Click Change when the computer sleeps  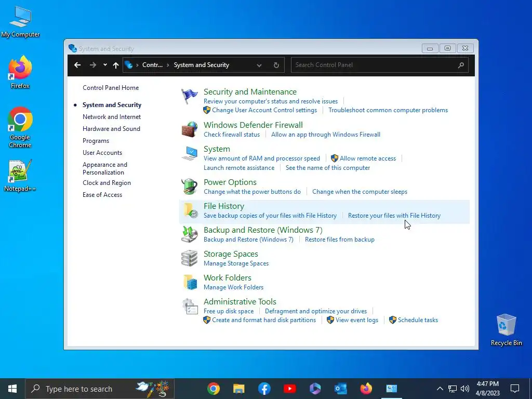360,192
